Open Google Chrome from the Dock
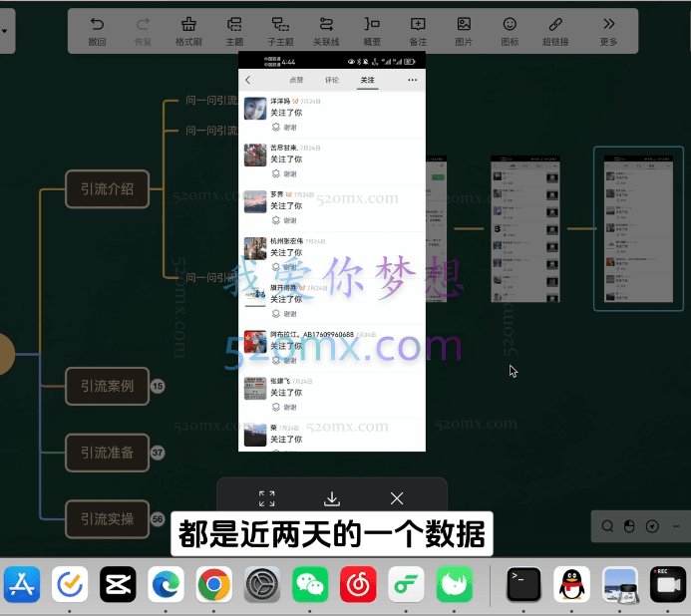Viewport: 691px width, 616px height. (213, 584)
